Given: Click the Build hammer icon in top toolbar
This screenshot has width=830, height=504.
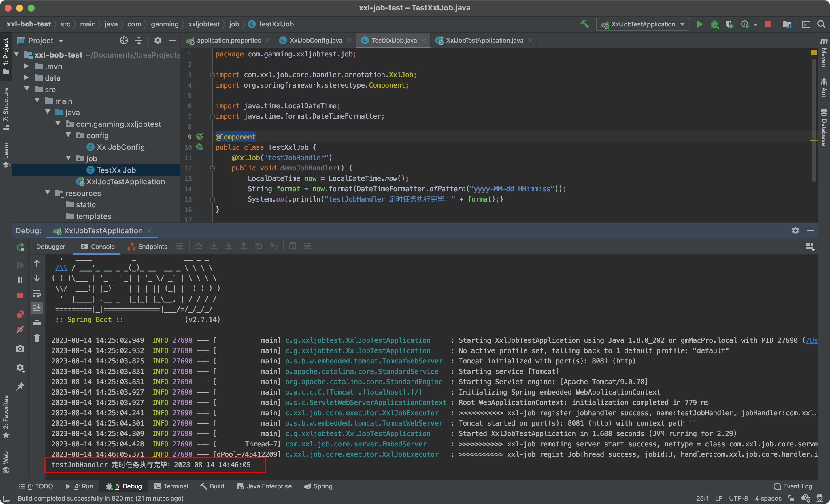Looking at the screenshot, I should pos(584,24).
